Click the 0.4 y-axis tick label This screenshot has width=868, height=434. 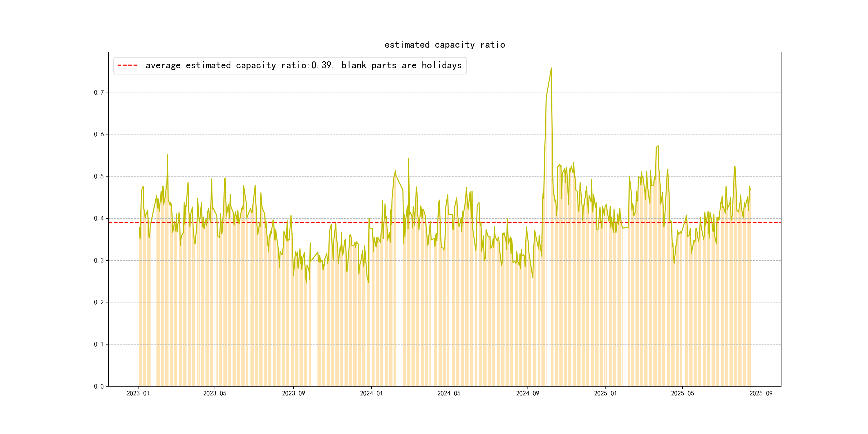coord(99,218)
